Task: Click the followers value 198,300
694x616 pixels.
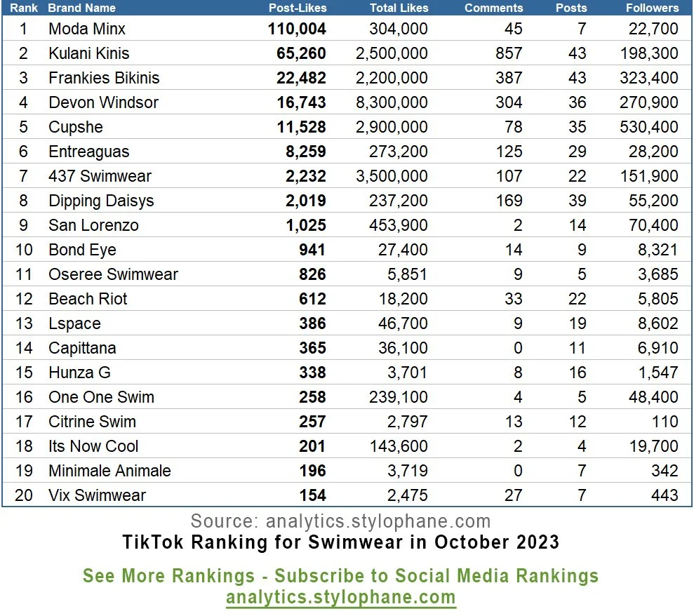Action: coord(649,53)
